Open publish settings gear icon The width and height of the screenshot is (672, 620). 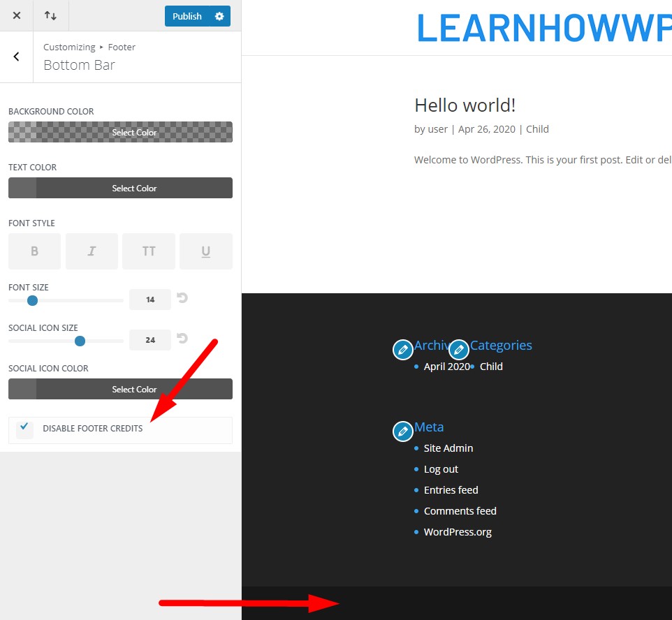219,16
